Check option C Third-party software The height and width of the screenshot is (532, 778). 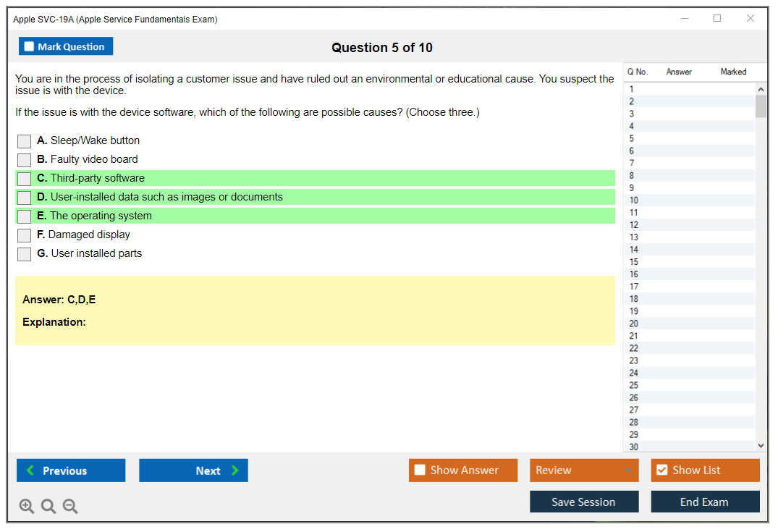tap(25, 179)
